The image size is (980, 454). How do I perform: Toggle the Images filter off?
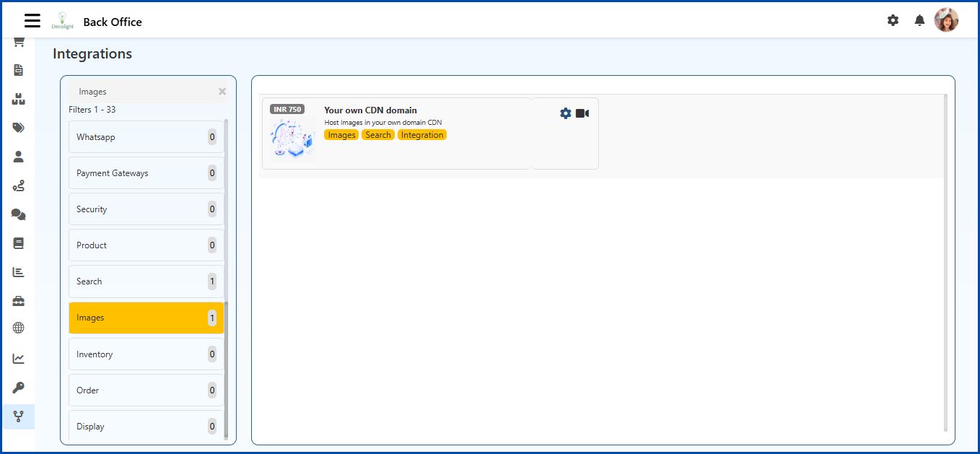click(x=146, y=318)
